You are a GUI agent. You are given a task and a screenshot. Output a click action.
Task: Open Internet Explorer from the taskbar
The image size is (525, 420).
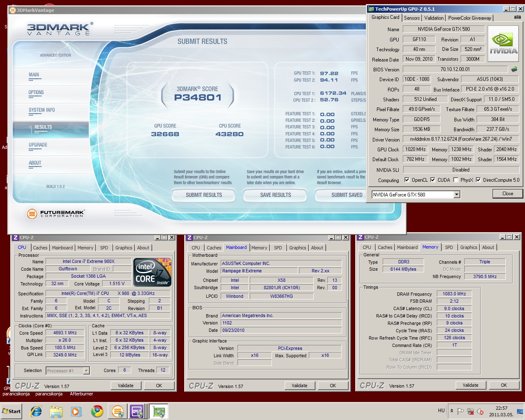(36, 411)
